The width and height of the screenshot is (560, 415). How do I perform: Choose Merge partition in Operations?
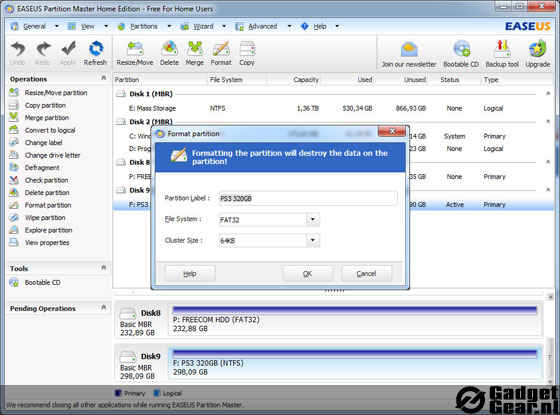coord(39,118)
